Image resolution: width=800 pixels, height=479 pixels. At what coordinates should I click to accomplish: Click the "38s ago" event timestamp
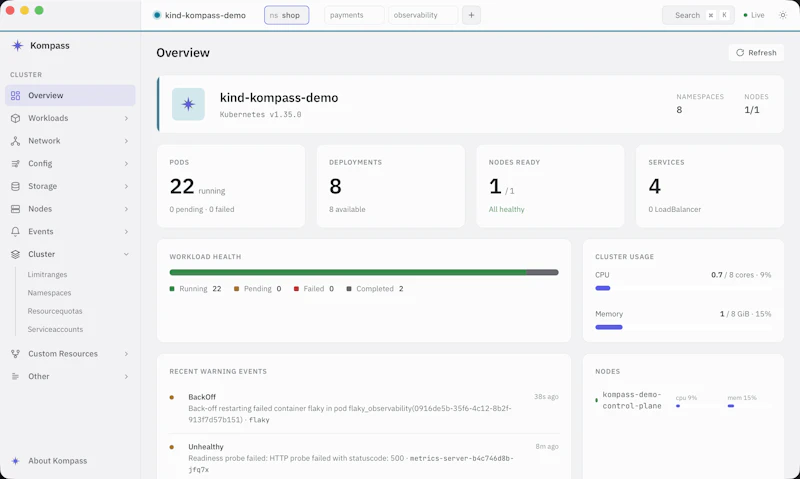(546, 396)
